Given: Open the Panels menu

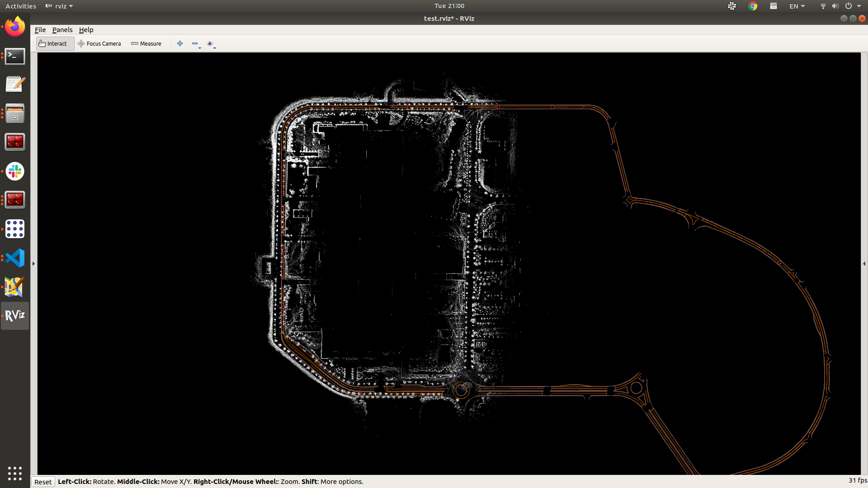Looking at the screenshot, I should point(62,30).
